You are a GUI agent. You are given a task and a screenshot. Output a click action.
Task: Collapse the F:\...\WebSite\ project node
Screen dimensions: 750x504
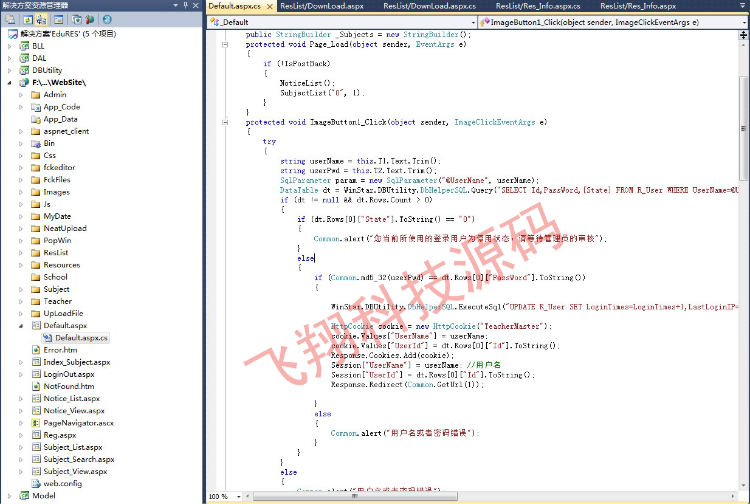click(x=10, y=83)
